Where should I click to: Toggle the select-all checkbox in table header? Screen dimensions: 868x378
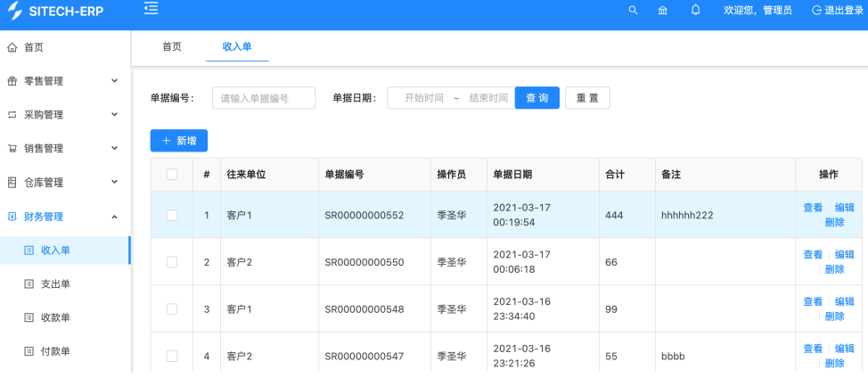[172, 175]
